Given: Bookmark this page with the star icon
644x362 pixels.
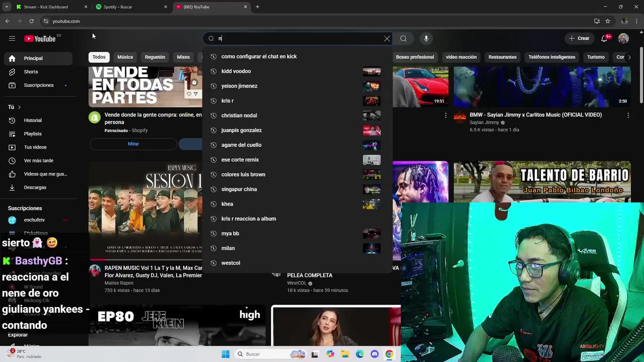Looking at the screenshot, I should (608, 21).
